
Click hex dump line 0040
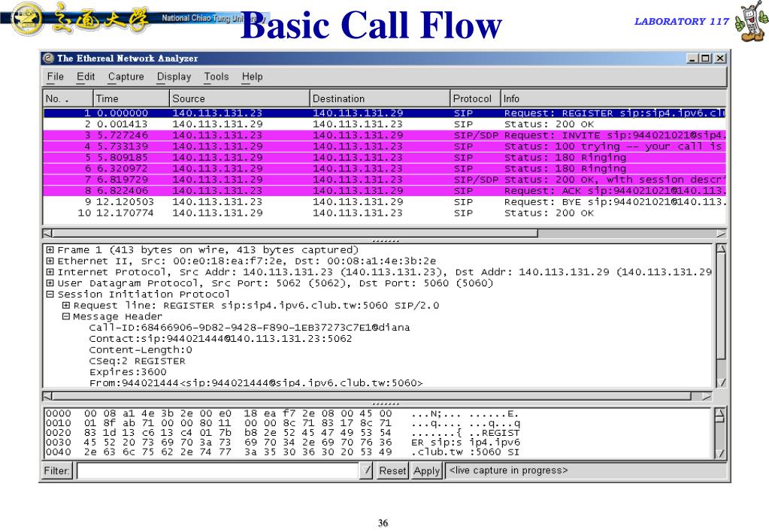pos(283,452)
